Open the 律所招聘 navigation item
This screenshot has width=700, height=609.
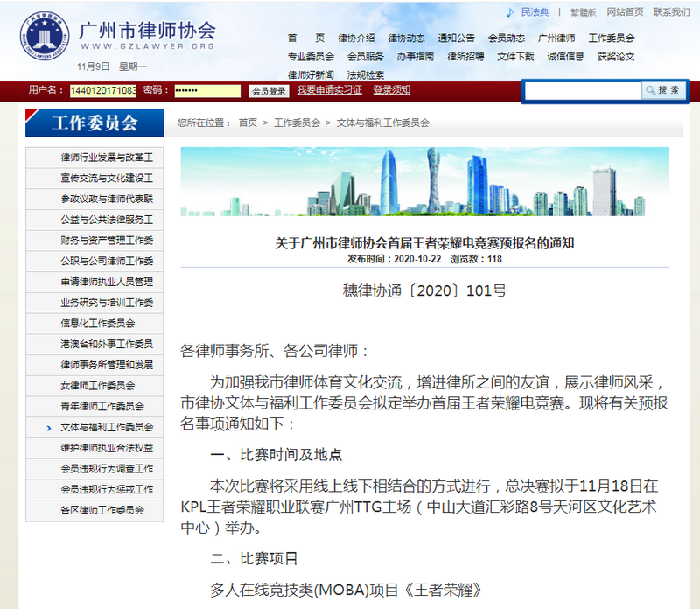pos(465,56)
